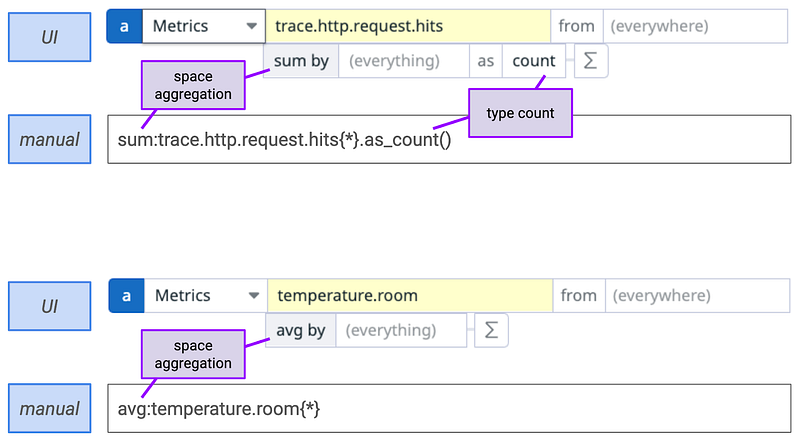Screen dimensions: 800x445
Task: Click the sigma icon next to count
Action: point(591,61)
